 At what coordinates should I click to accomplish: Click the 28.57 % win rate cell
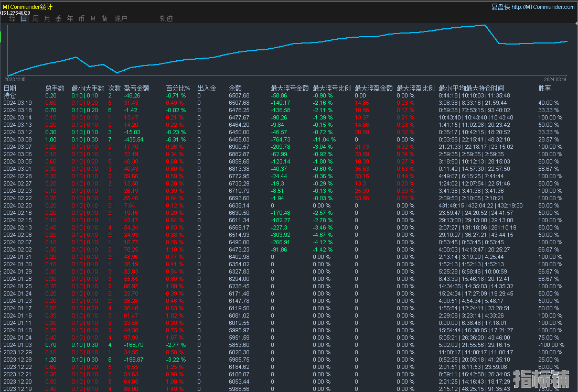[x=549, y=139]
